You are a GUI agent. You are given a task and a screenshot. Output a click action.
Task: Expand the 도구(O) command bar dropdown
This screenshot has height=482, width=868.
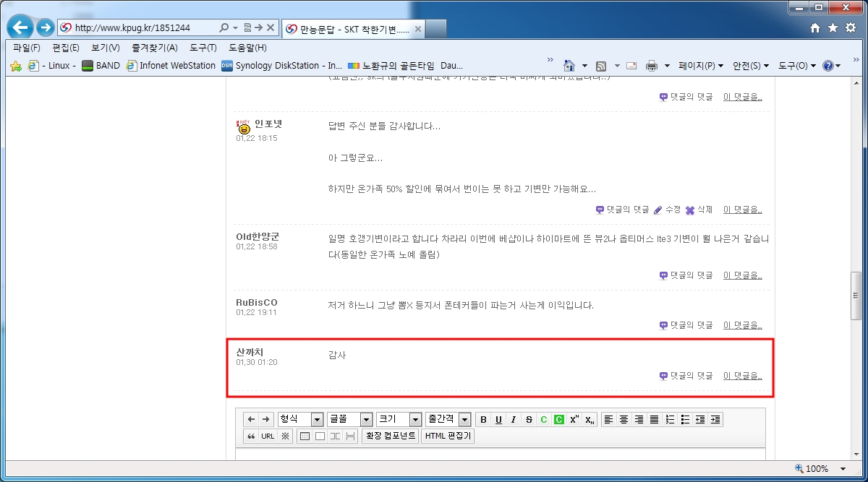click(796, 66)
